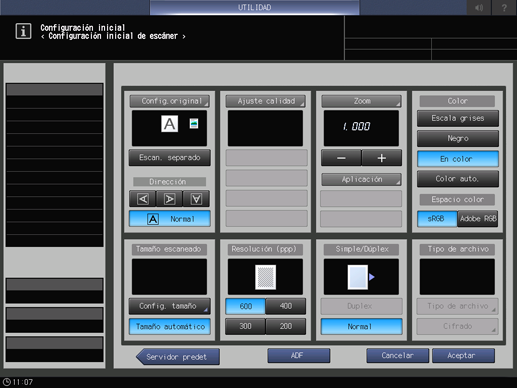This screenshot has width=517, height=388.
Task: Select right-facing original direction icon
Action: (169, 199)
